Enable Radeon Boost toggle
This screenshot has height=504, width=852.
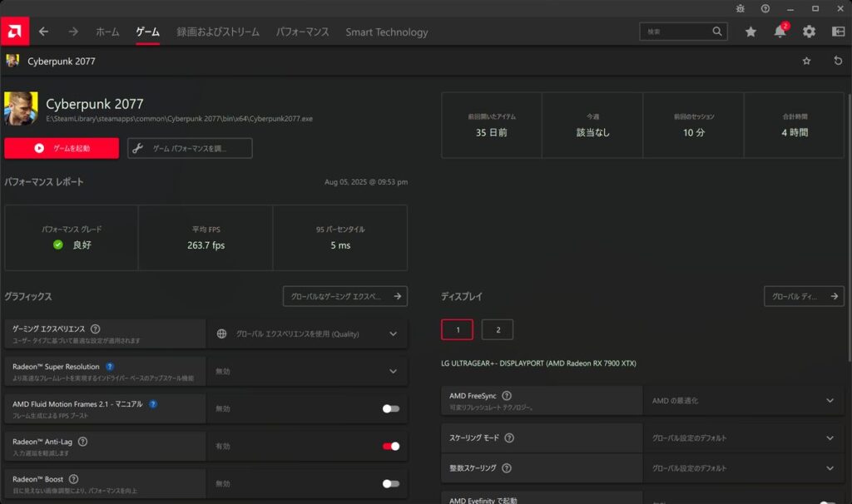point(391,483)
